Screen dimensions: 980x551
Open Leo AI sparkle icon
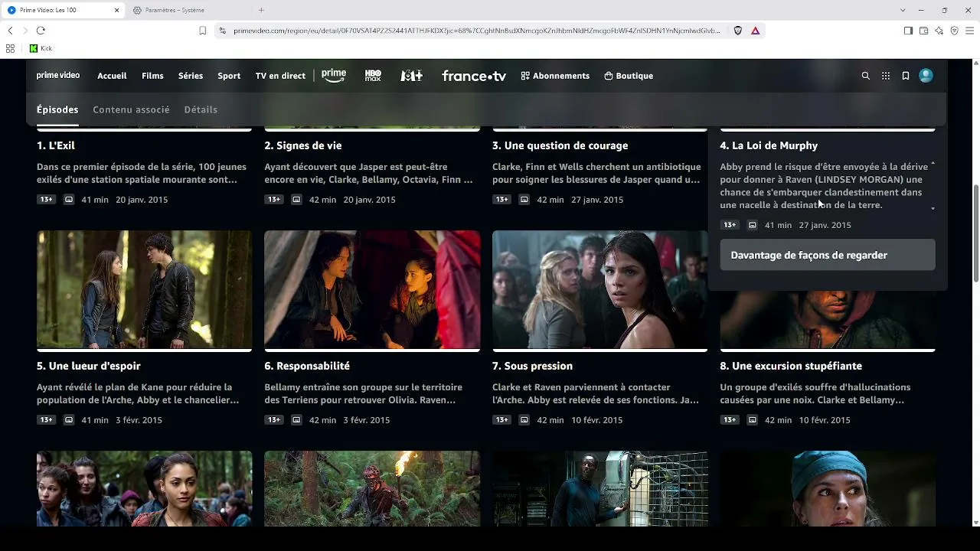[x=939, y=31]
